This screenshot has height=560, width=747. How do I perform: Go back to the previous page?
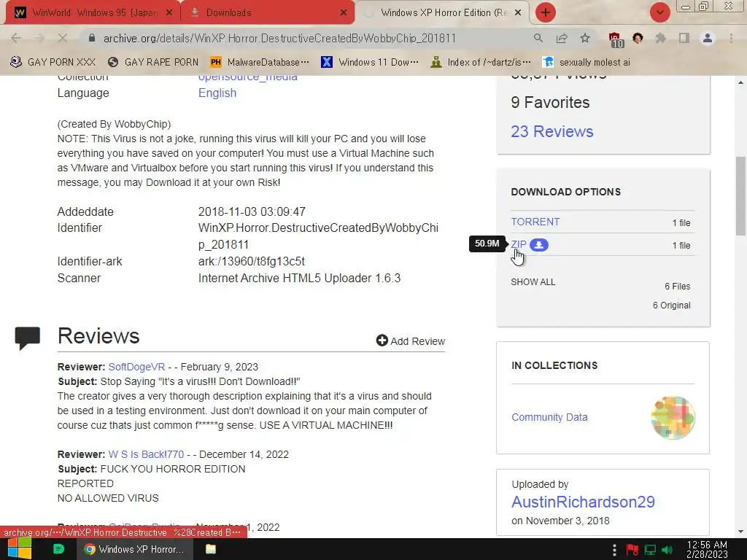click(16, 38)
